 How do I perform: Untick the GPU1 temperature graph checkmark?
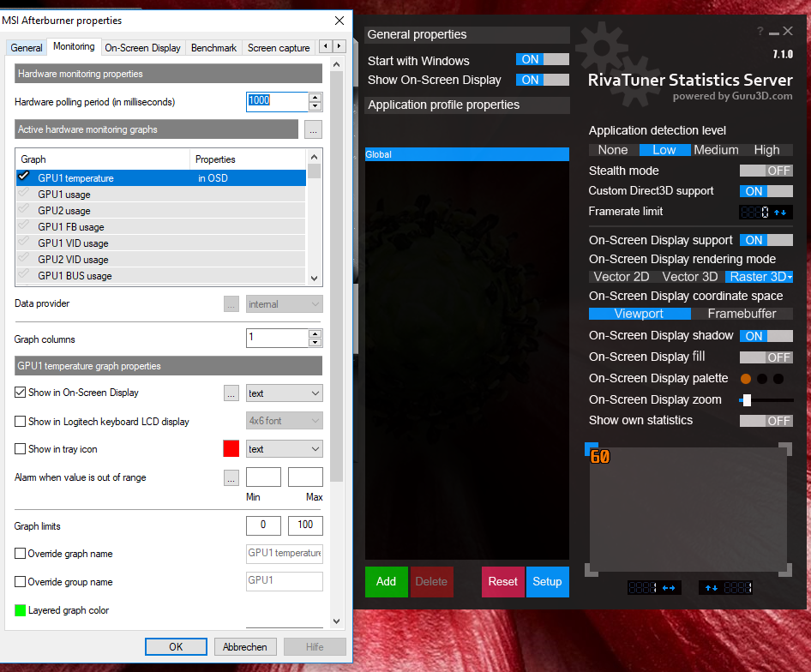(x=23, y=177)
